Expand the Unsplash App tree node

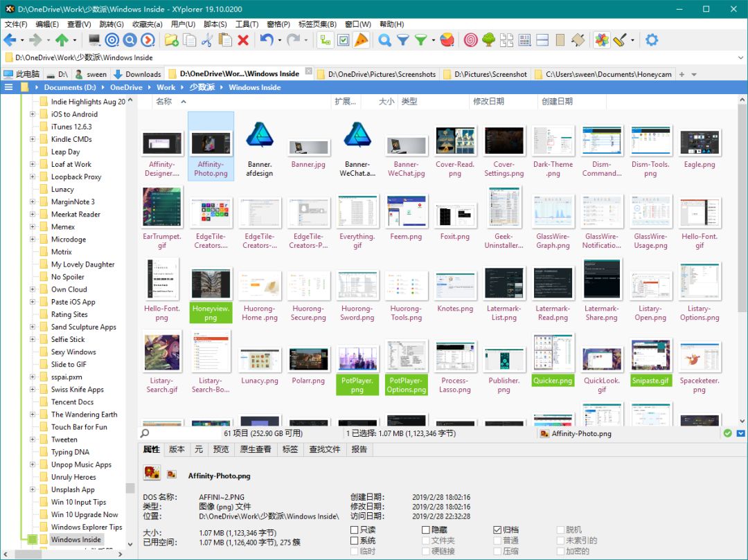[33, 489]
